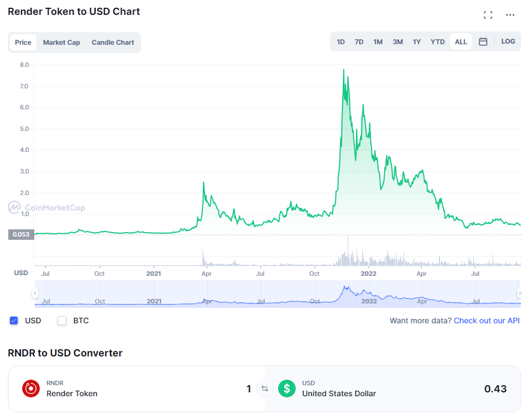The height and width of the screenshot is (420, 529).
Task: Open the Check out our API link
Action: (x=486, y=321)
